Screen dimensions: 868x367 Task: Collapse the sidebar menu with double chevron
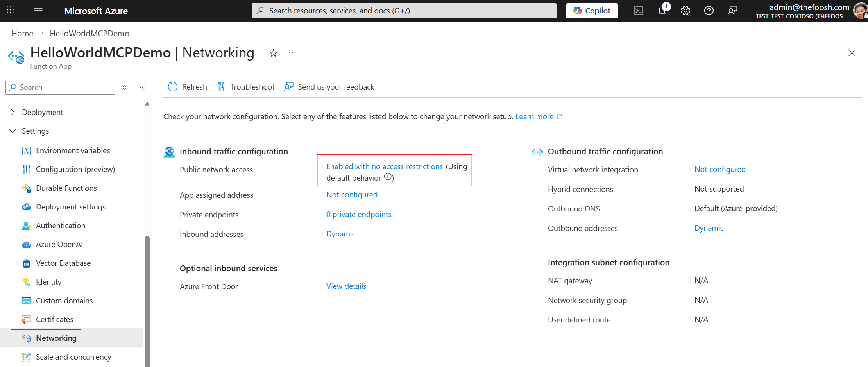click(142, 88)
